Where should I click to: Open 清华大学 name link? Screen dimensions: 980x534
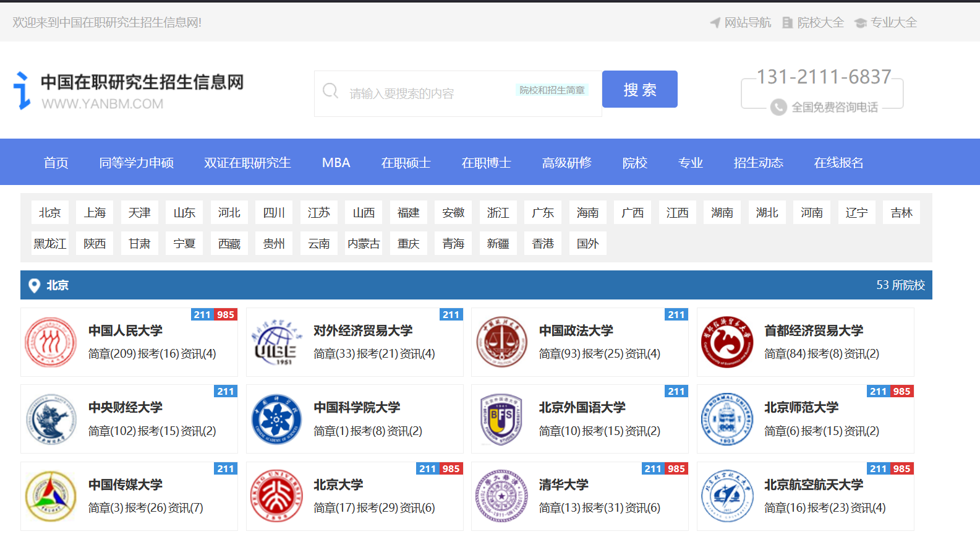564,484
